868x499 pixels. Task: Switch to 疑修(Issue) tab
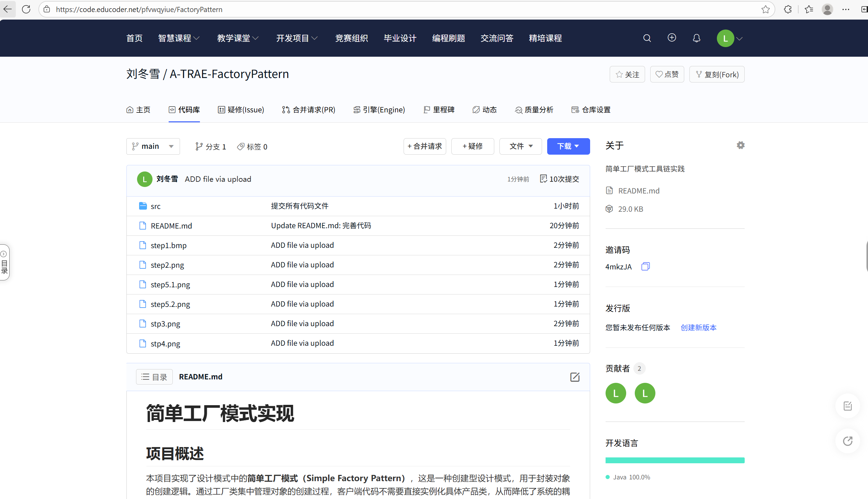(241, 110)
